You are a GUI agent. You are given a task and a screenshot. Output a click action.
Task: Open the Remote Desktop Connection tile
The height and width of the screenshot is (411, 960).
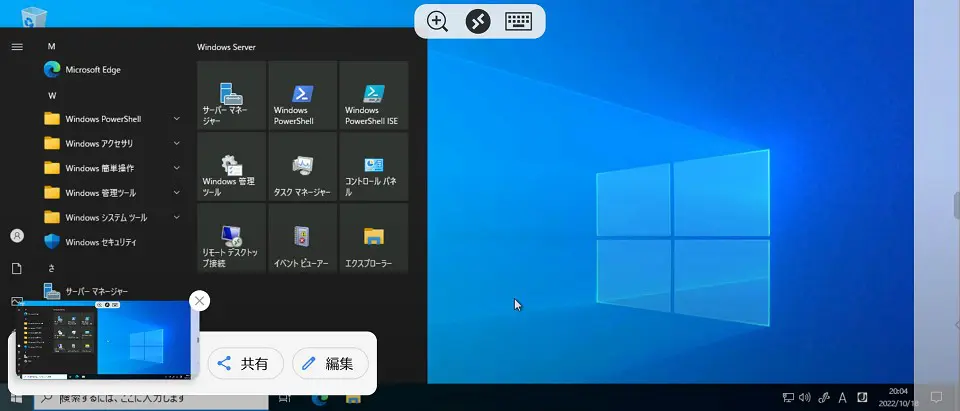(232, 238)
